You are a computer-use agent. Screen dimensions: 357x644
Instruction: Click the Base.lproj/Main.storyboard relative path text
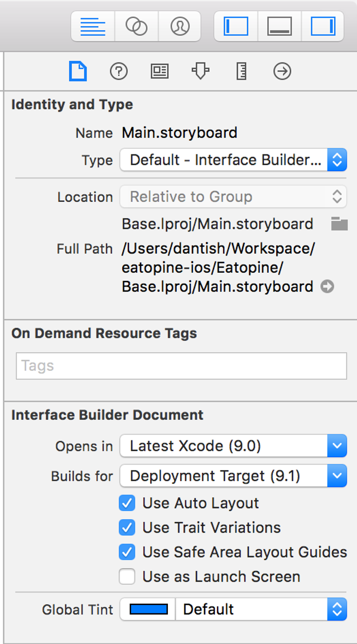[218, 224]
